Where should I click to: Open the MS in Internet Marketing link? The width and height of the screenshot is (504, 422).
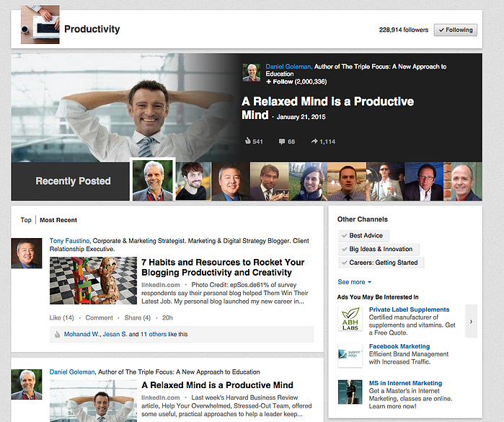(405, 383)
